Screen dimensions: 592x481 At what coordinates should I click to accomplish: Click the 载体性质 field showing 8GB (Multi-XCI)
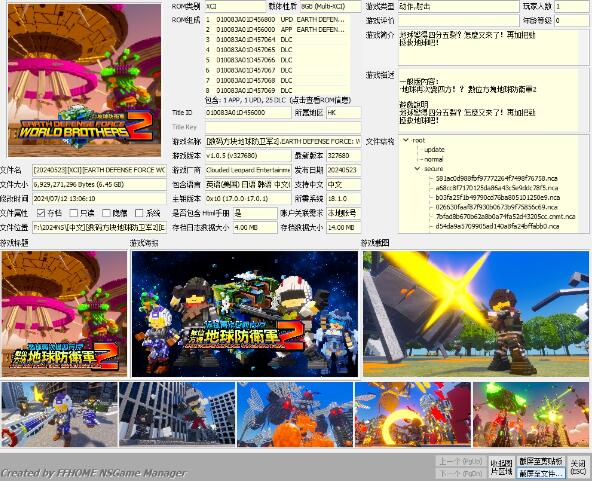pos(330,6)
